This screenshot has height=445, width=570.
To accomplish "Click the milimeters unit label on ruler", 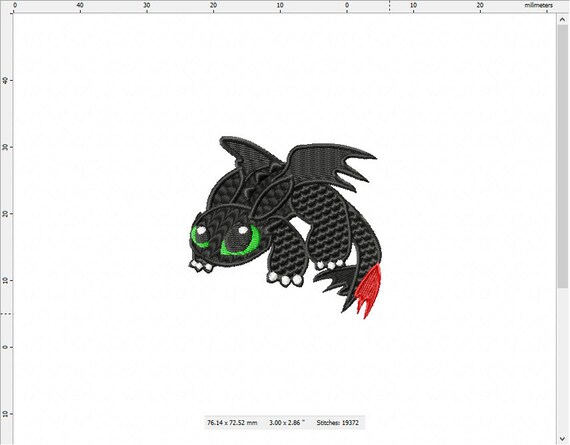I will click(538, 5).
